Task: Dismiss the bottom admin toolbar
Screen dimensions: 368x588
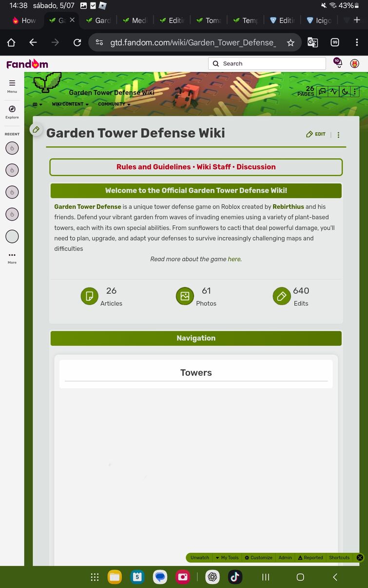Action: tap(360, 558)
